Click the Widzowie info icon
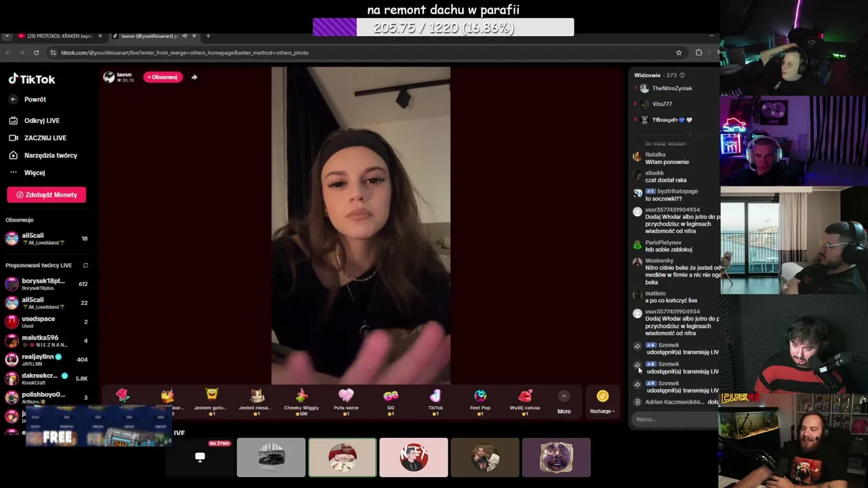The image size is (868, 488). pos(682,75)
